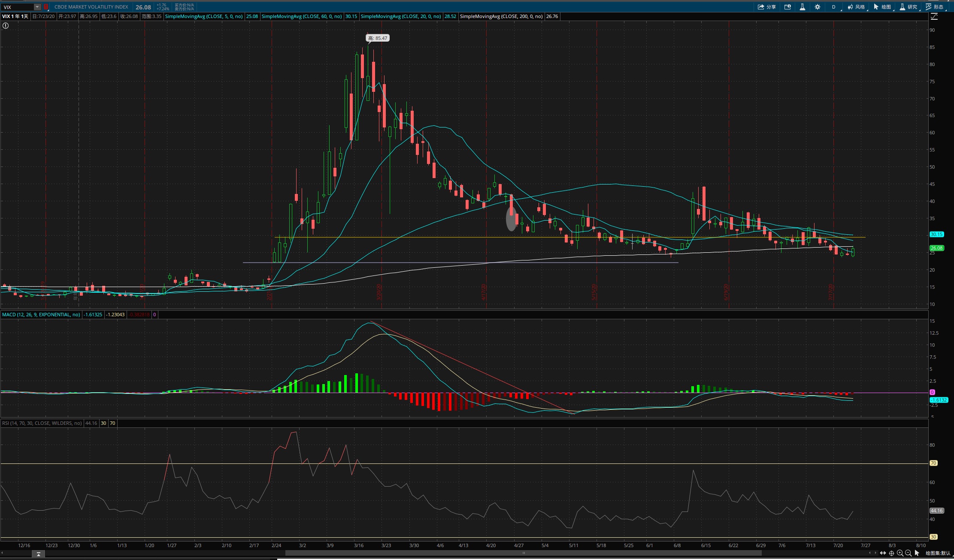Expand the VIX symbol dropdown arrow
The width and height of the screenshot is (954, 560).
pyautogui.click(x=37, y=7)
